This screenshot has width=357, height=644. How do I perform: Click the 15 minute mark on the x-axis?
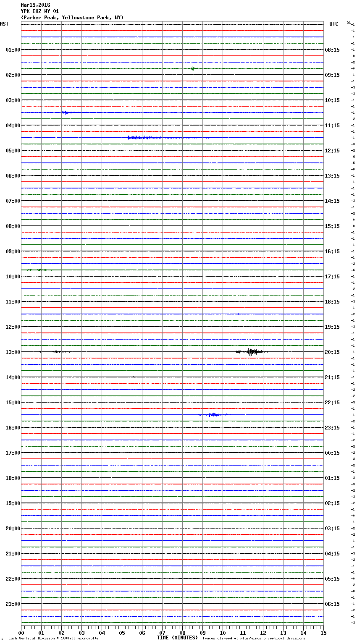coord(323,633)
